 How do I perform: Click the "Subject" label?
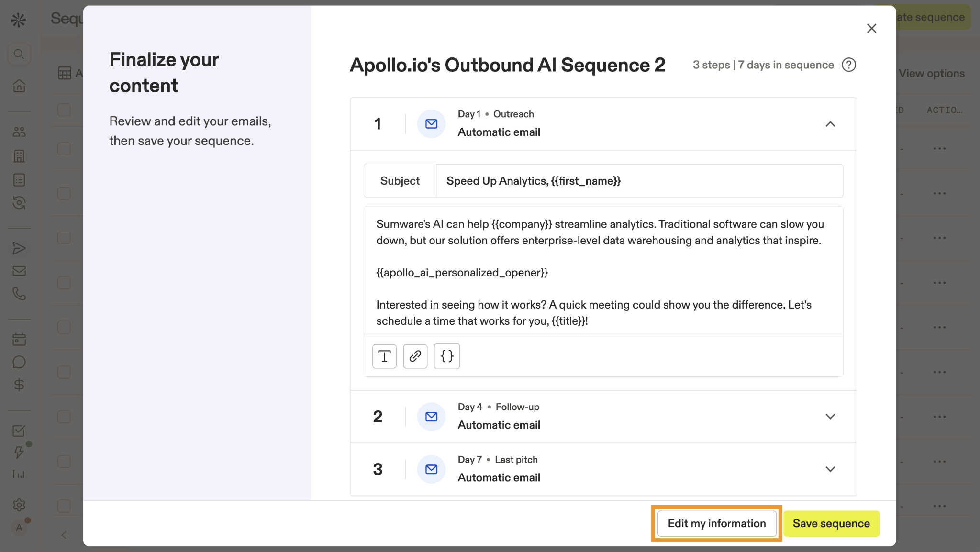[x=400, y=181]
